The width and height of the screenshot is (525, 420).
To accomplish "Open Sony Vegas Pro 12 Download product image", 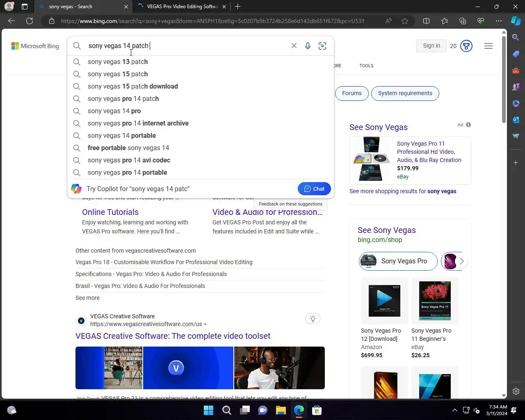I will coord(384,301).
